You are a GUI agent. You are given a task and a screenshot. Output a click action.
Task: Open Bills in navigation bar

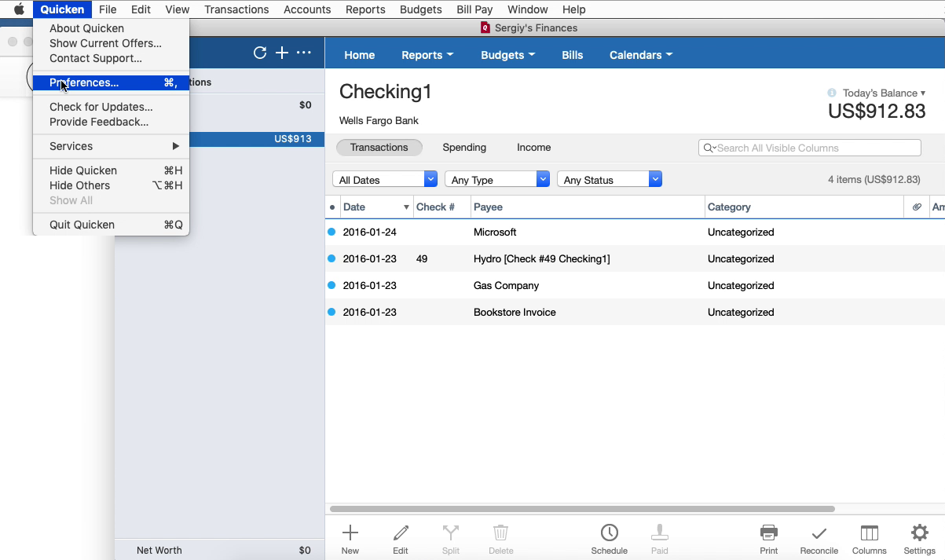[573, 55]
